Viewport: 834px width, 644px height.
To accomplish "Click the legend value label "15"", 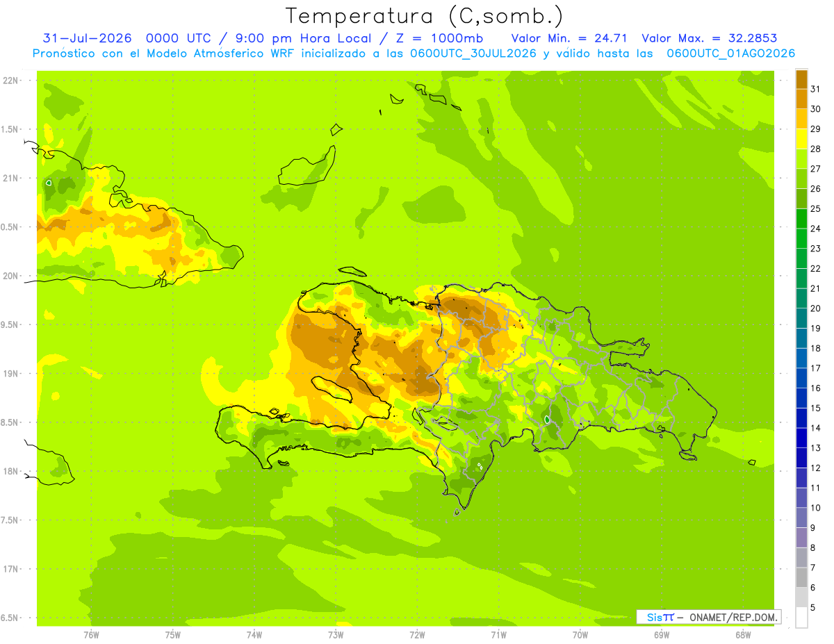I will tap(815, 408).
